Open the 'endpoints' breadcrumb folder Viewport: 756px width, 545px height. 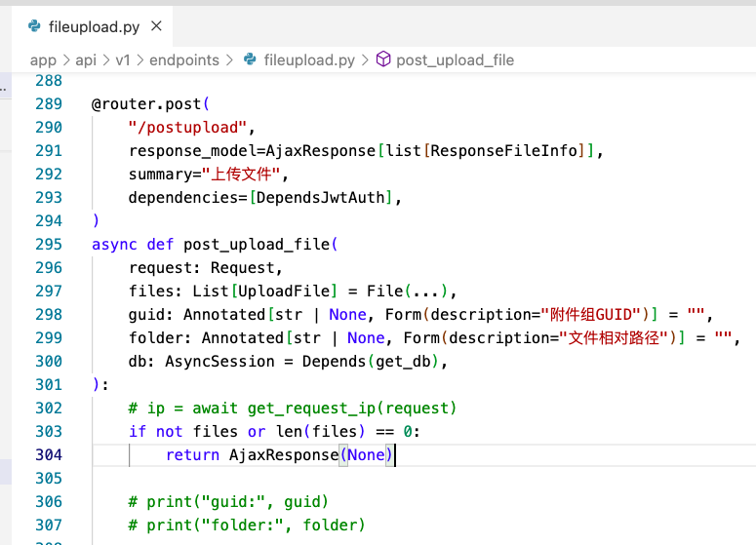tap(184, 60)
